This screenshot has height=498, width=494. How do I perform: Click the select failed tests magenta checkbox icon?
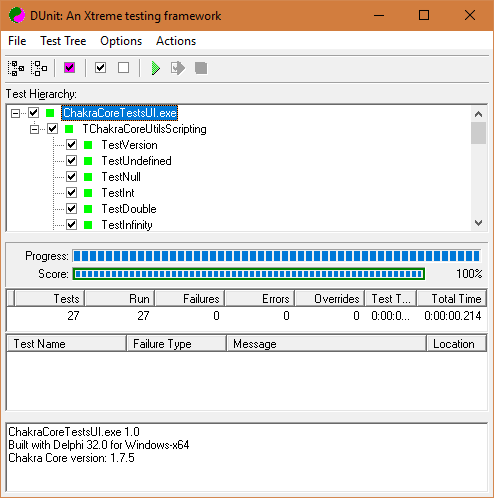69,68
